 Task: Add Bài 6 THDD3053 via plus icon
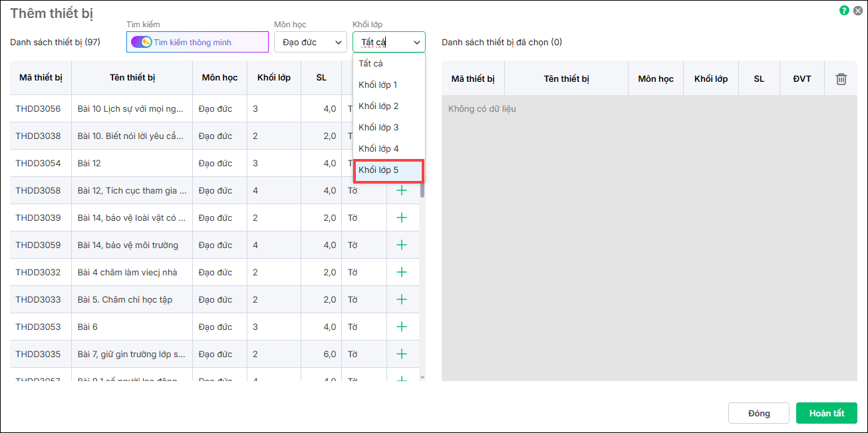[x=402, y=327]
